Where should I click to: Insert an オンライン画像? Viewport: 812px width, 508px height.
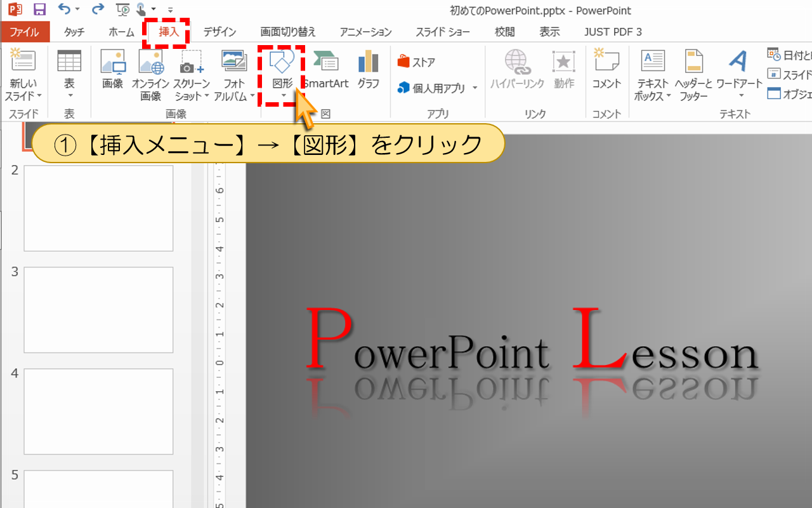(151, 75)
